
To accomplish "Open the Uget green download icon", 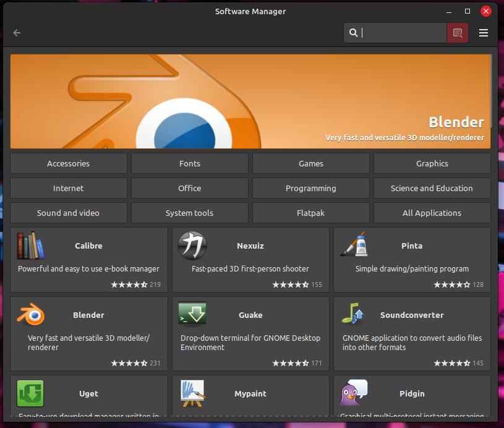I will pyautogui.click(x=30, y=393).
